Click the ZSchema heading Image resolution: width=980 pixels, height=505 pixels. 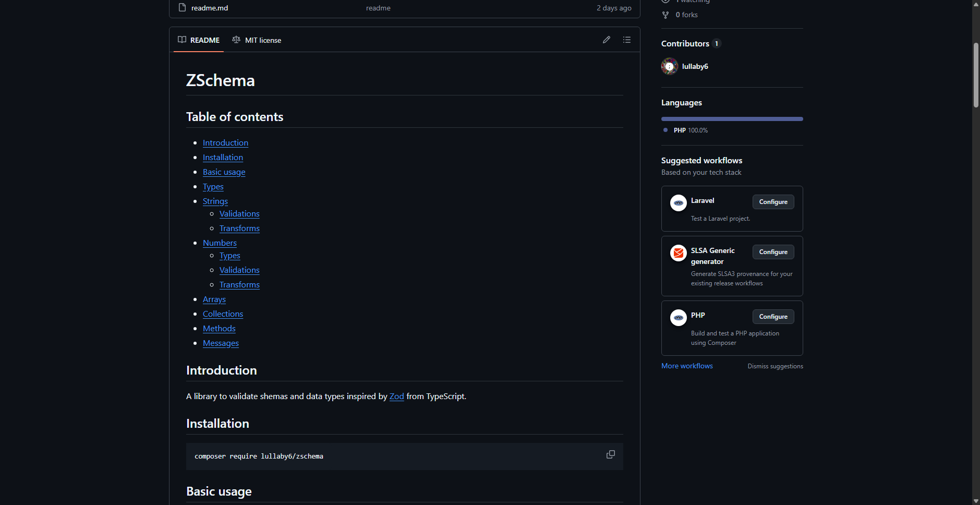[221, 80]
